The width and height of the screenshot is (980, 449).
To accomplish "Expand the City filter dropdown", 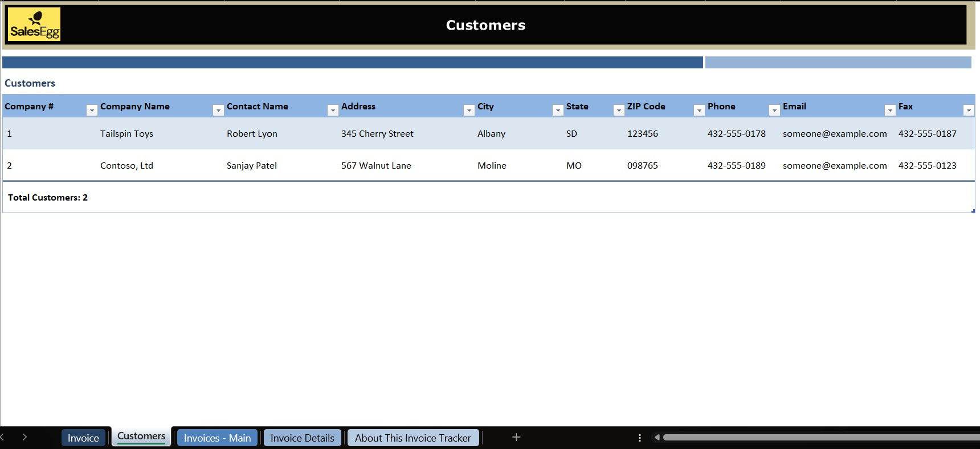I will pos(558,111).
